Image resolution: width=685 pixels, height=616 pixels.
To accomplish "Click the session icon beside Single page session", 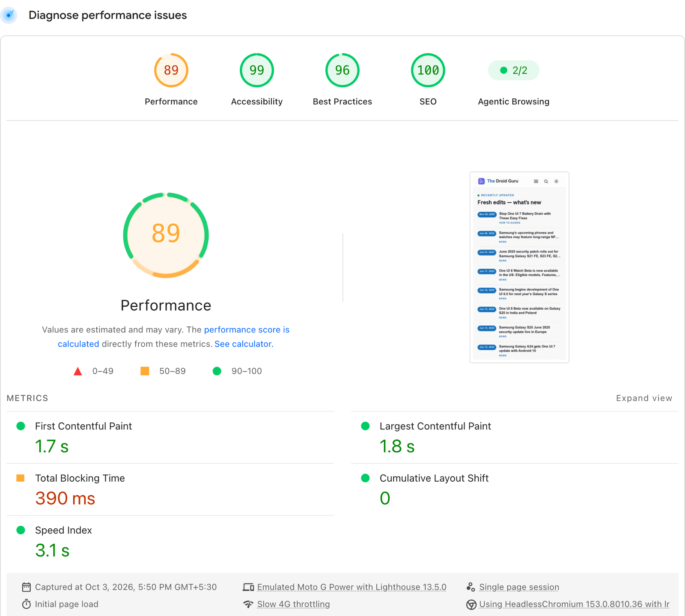I will [471, 587].
